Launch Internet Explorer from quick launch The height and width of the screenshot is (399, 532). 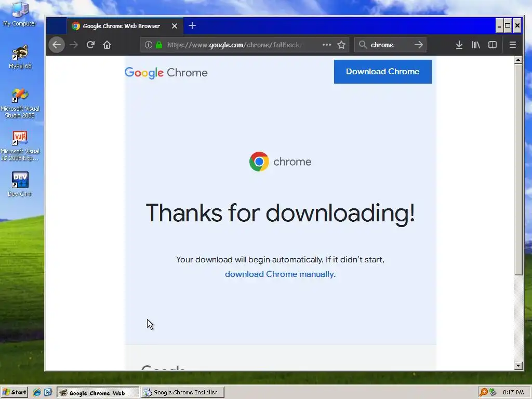point(37,393)
